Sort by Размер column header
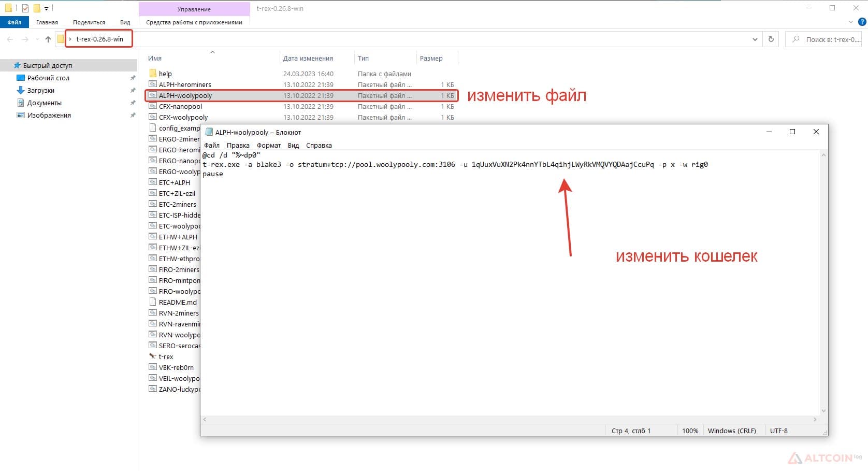The height and width of the screenshot is (471, 868). tap(431, 59)
